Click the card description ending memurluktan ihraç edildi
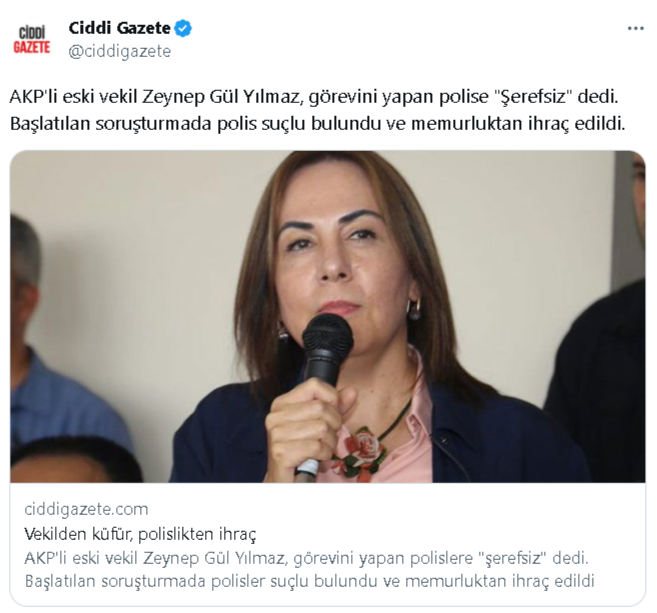 [310, 581]
